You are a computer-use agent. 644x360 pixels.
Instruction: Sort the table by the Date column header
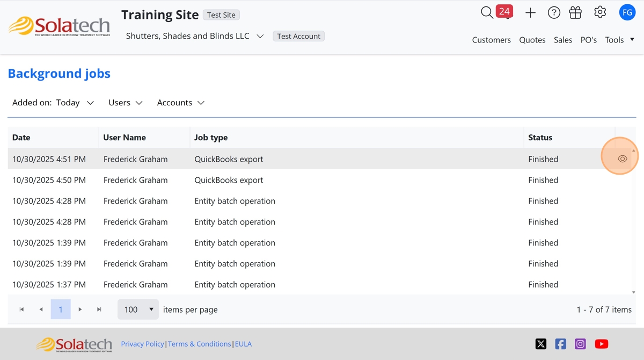click(x=21, y=138)
